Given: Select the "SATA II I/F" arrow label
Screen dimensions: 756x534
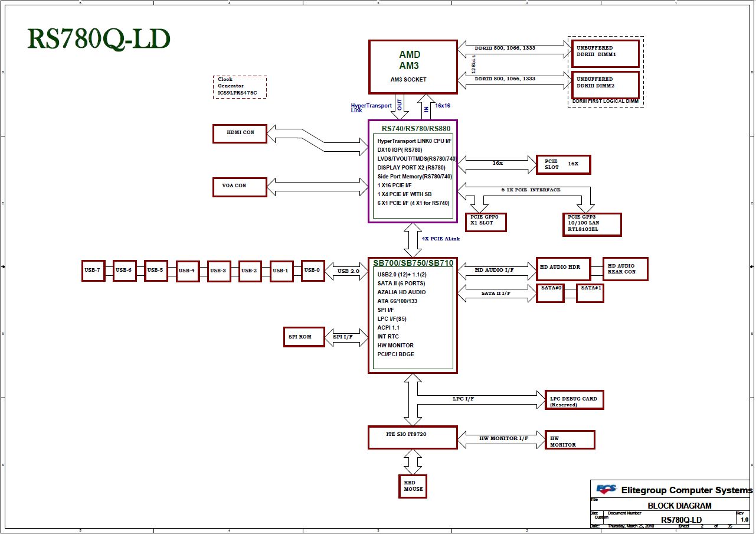Looking at the screenshot, I should coord(496,293).
